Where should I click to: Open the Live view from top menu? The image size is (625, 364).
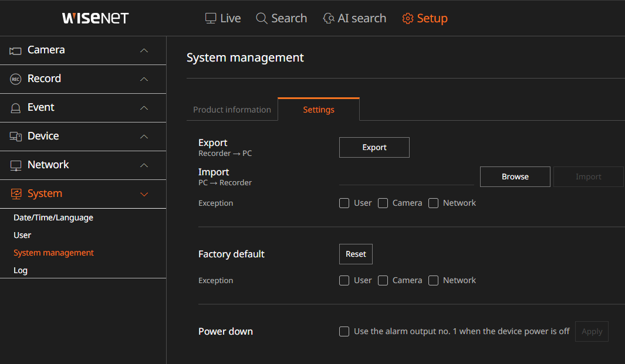pos(223,18)
